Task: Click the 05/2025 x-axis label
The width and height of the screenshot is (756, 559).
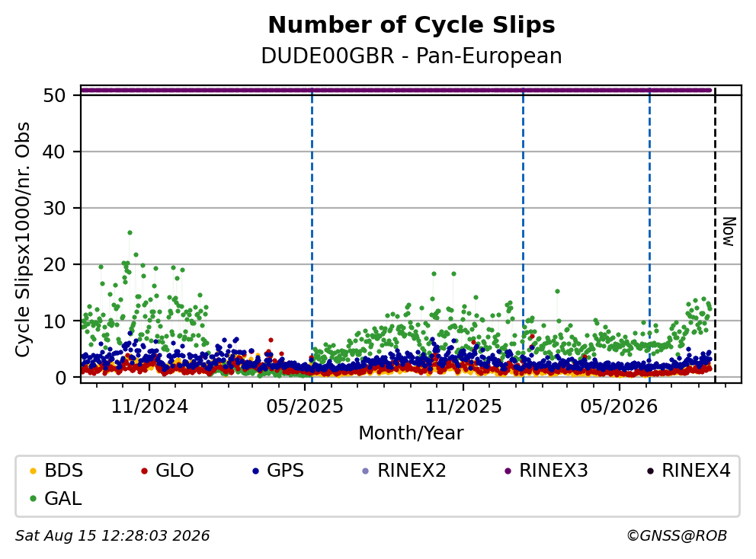Action: coord(305,407)
